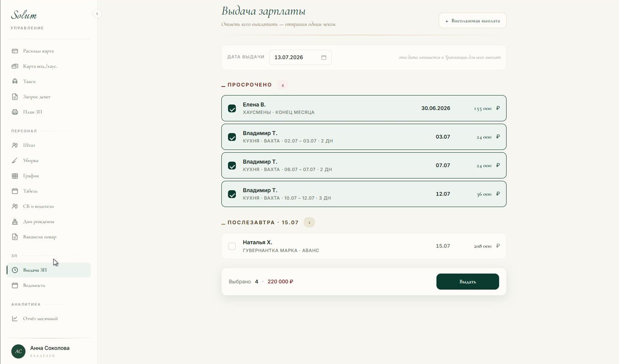
Task: Click the due date 03.07
Action: coord(443,137)
